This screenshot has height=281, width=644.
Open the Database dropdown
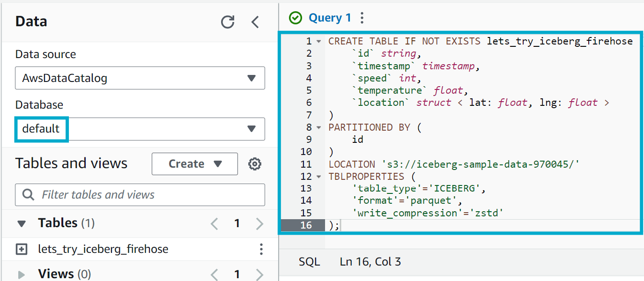click(x=140, y=129)
